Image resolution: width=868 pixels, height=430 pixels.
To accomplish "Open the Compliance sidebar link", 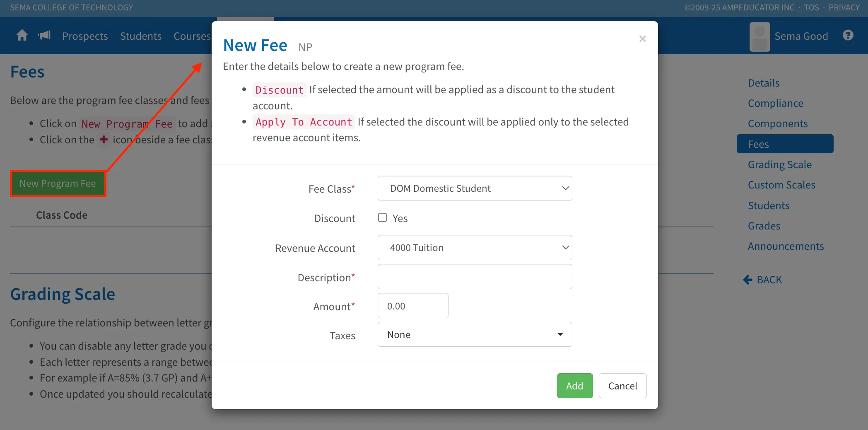I will coord(775,103).
